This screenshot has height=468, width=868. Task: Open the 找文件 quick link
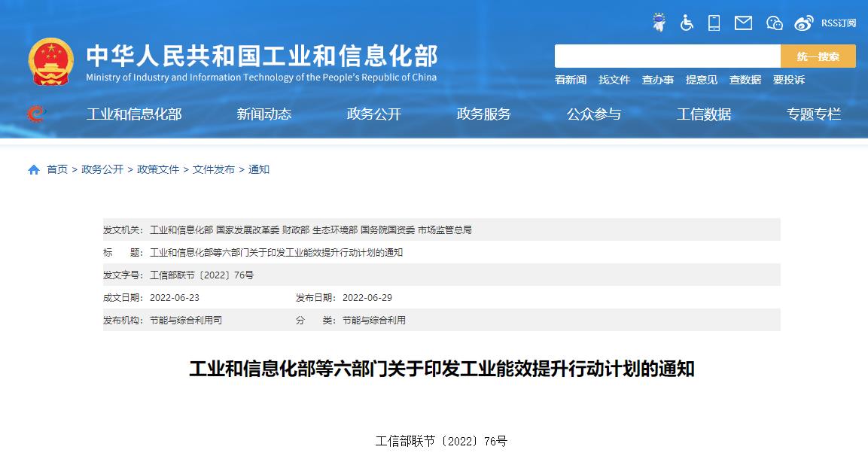(614, 80)
